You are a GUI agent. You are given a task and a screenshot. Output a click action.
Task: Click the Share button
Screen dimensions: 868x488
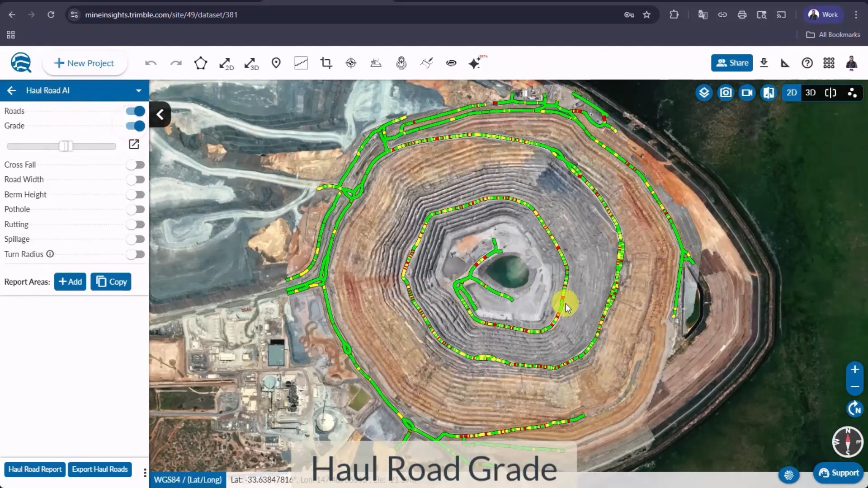point(732,63)
